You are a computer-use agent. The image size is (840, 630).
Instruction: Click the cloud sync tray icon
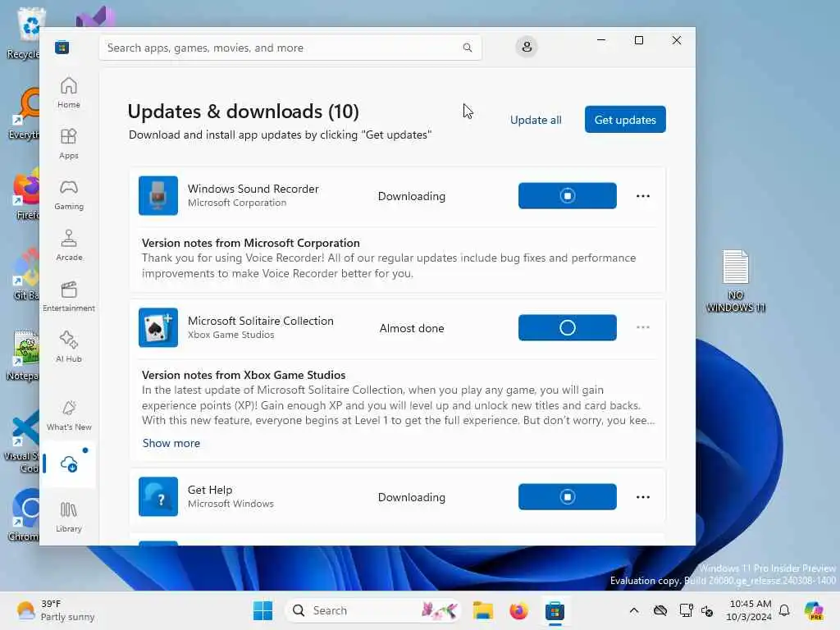coord(660,610)
